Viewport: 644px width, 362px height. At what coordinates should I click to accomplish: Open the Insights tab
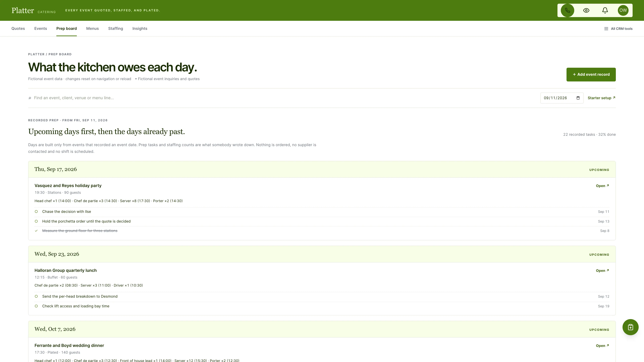click(x=140, y=28)
